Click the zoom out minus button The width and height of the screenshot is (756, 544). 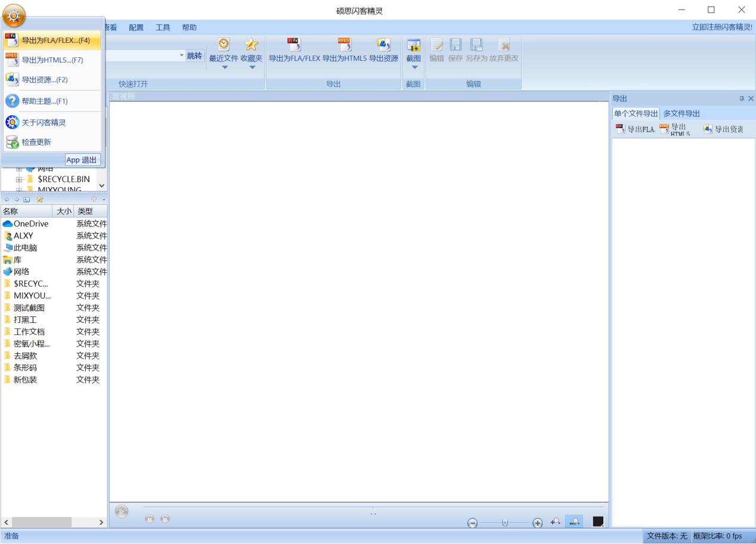coord(473,523)
